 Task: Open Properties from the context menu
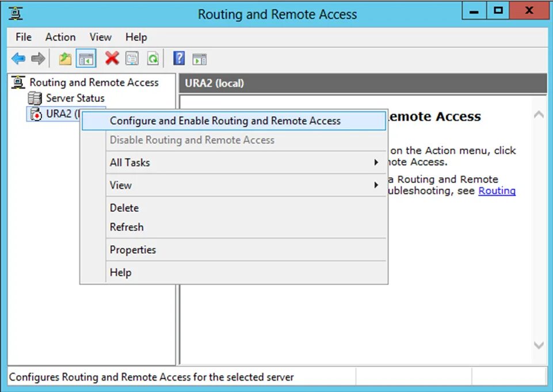coord(234,249)
